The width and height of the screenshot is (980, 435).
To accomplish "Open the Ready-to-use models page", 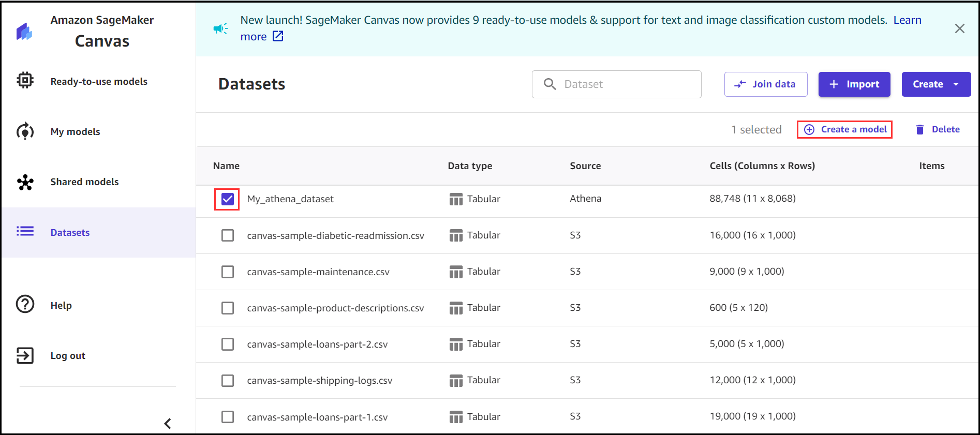I will coord(99,82).
